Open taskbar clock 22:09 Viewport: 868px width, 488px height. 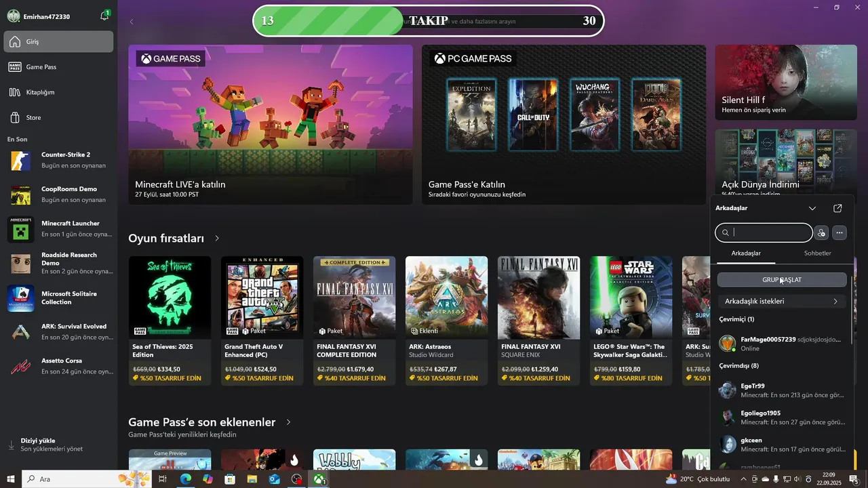(828, 479)
